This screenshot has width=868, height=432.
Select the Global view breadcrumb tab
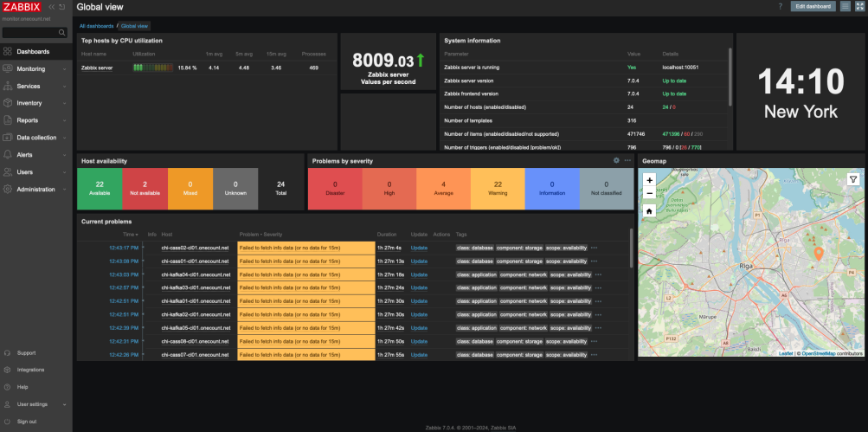[134, 26]
